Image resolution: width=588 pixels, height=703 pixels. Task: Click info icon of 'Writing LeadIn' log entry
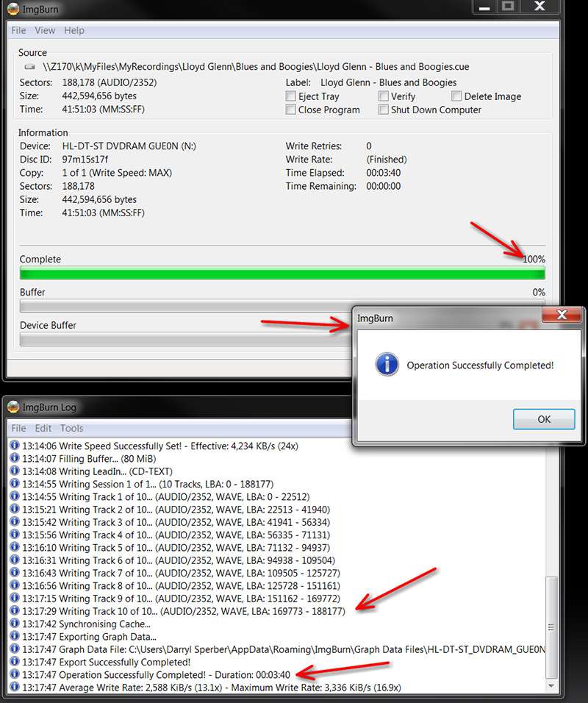[x=15, y=471]
